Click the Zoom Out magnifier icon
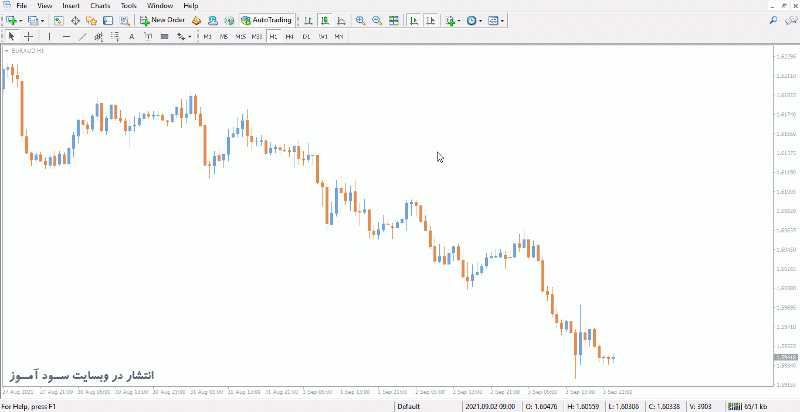The height and width of the screenshot is (412, 800). pos(377,20)
